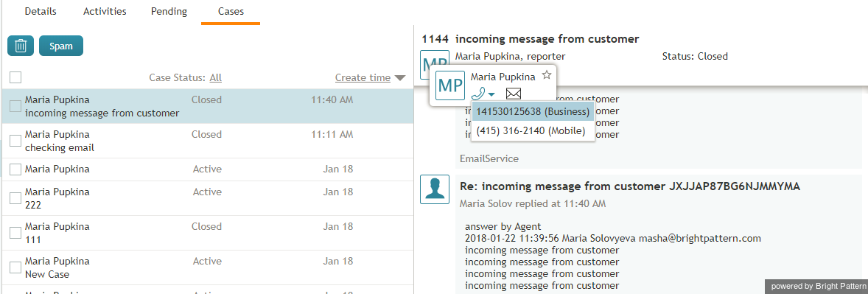Screen dimensions: 868x294
Task: Switch to the Activities tab
Action: click(x=105, y=11)
